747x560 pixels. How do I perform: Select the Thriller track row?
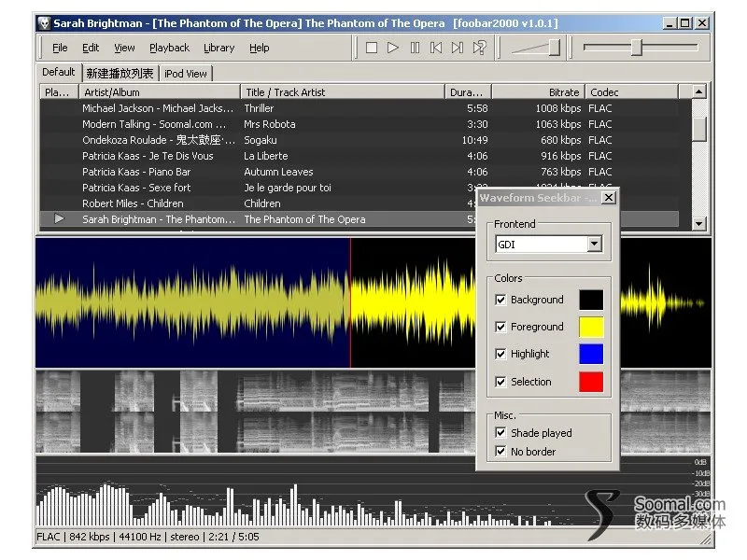[x=359, y=108]
